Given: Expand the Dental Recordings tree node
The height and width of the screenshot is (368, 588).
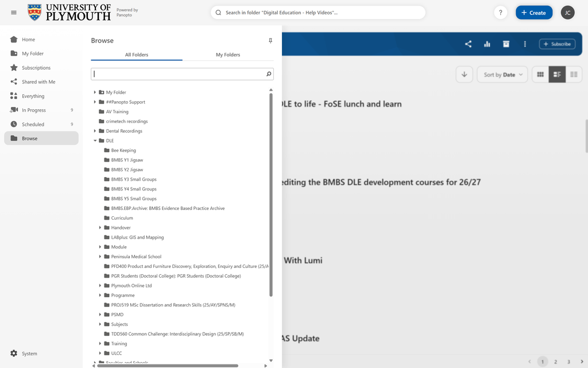Looking at the screenshot, I should pos(95,131).
